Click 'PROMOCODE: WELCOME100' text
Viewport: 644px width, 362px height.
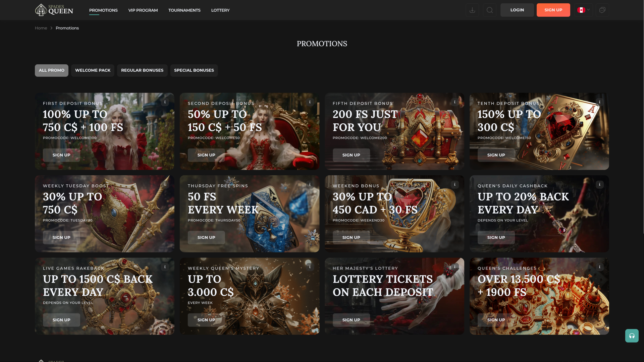70,138
